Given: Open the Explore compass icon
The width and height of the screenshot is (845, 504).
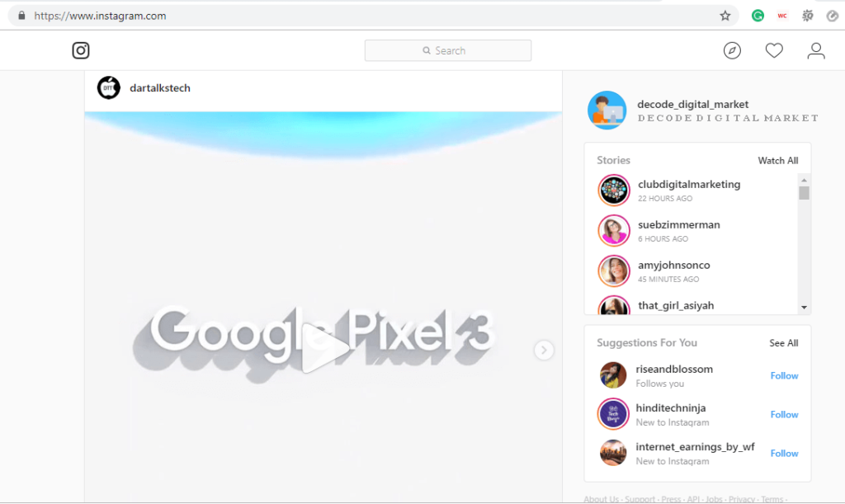Looking at the screenshot, I should 733,50.
